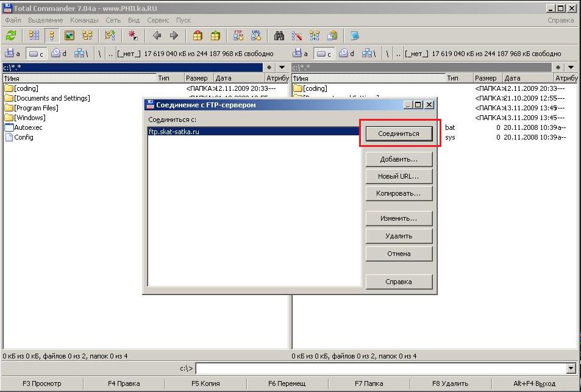581x392 pixels.
Task: Click the copy names to clipboard icon
Action: point(332,35)
